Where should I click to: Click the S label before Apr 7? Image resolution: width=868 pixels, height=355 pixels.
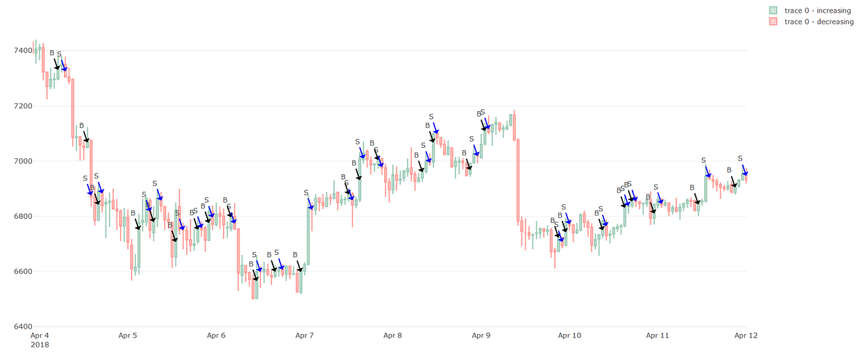(x=276, y=253)
